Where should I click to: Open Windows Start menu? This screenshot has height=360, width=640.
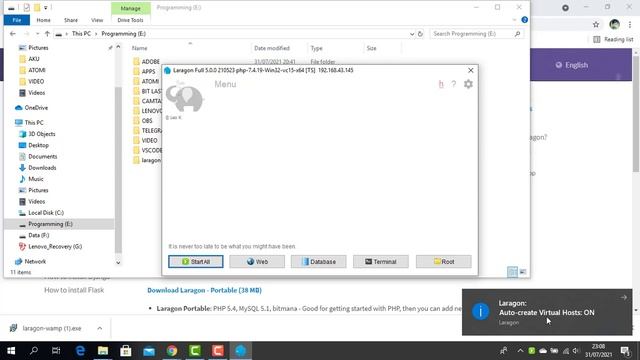(x=11, y=351)
